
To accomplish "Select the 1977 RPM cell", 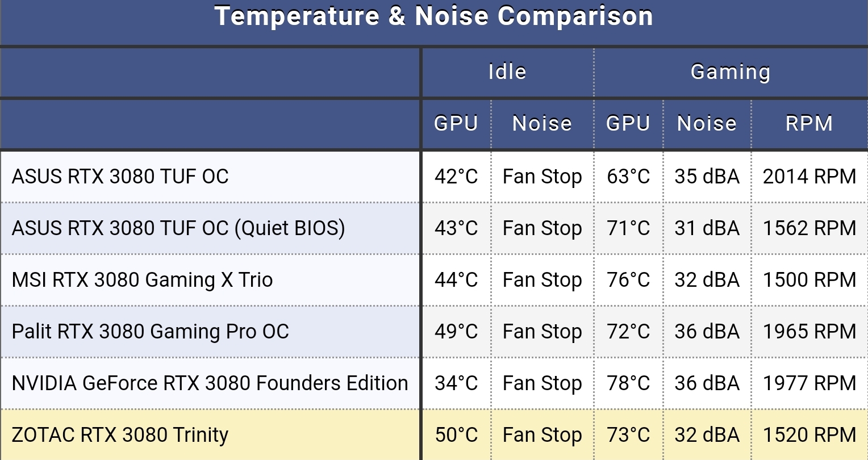I will point(809,383).
